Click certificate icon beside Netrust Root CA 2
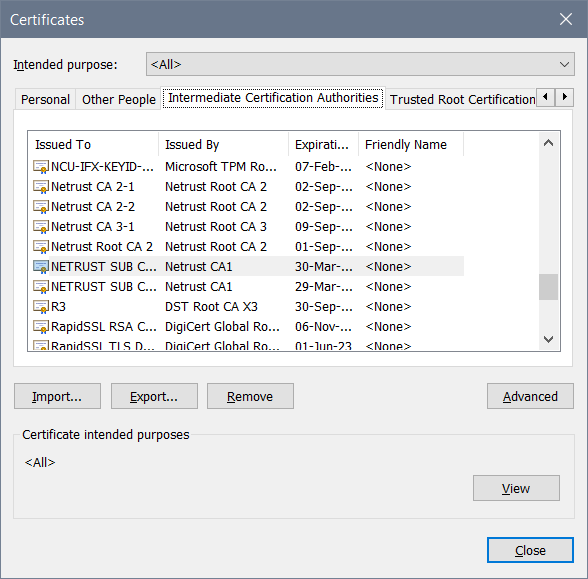588x579 pixels. [x=41, y=247]
